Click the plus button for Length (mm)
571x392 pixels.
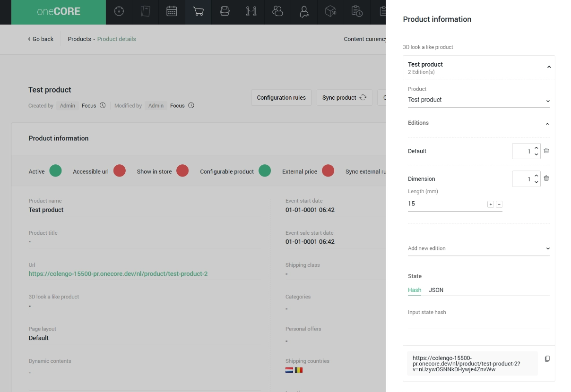click(x=491, y=204)
